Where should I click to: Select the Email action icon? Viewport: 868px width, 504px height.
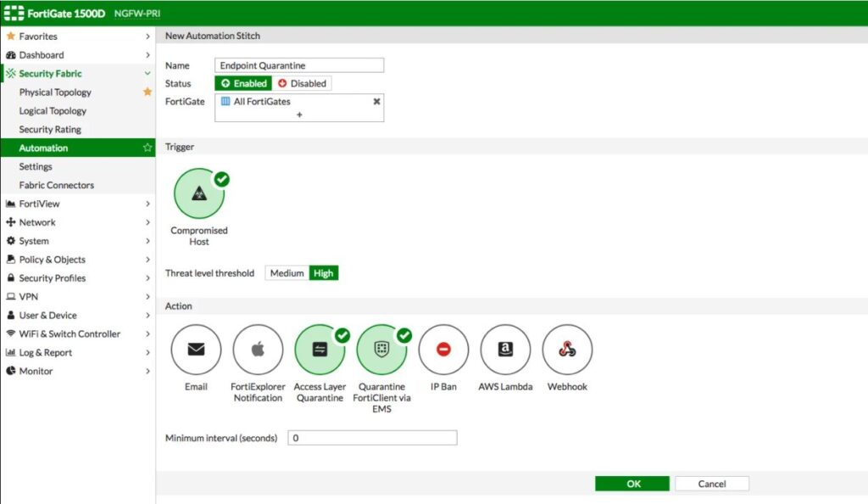pyautogui.click(x=196, y=350)
